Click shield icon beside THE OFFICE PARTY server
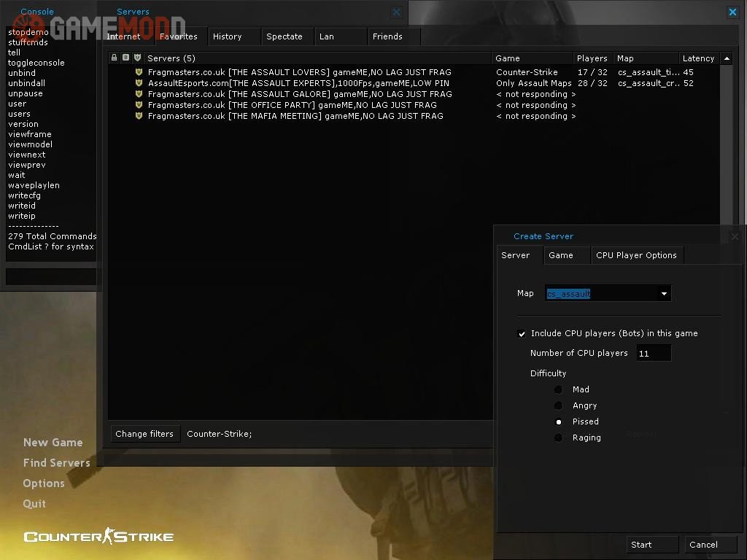Image resolution: width=747 pixels, height=560 pixels. click(139, 105)
